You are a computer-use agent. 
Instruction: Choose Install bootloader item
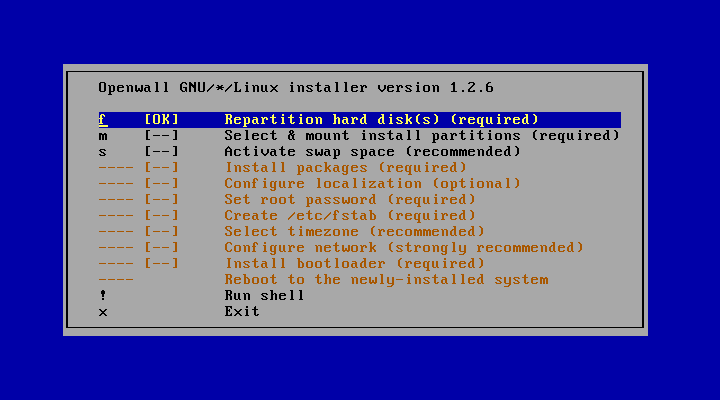coord(354,264)
